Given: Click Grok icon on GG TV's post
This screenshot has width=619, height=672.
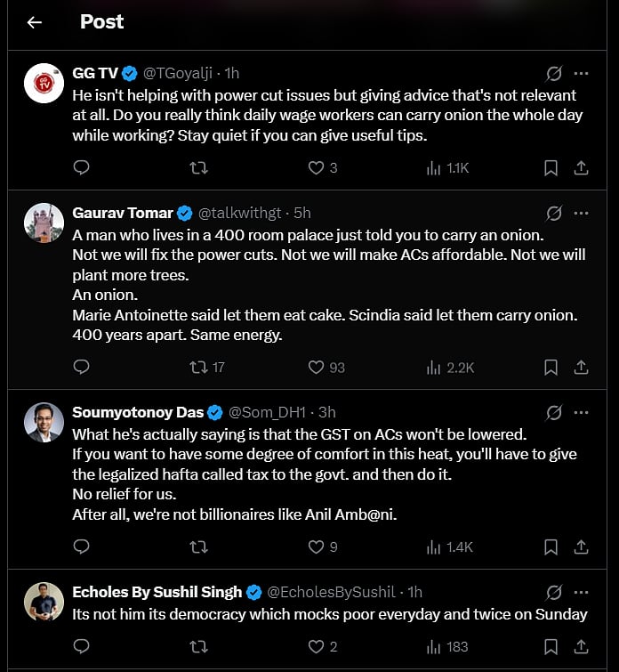Looking at the screenshot, I should click(x=553, y=73).
